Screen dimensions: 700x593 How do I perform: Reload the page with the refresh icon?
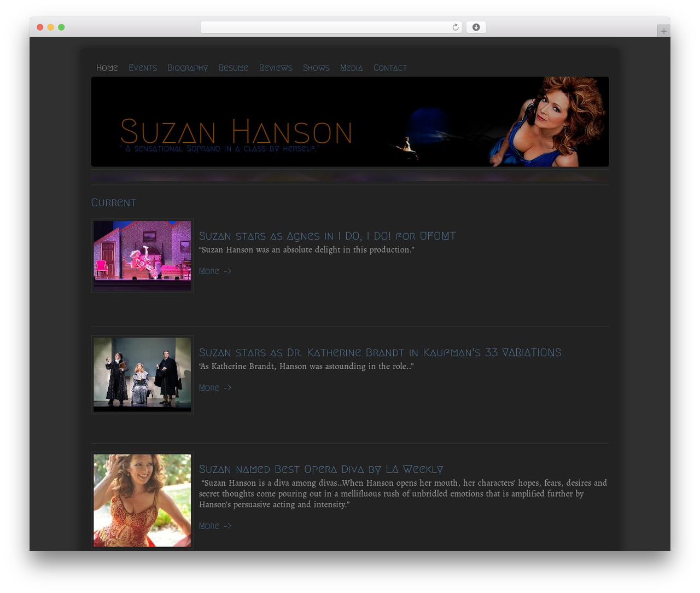tap(455, 27)
